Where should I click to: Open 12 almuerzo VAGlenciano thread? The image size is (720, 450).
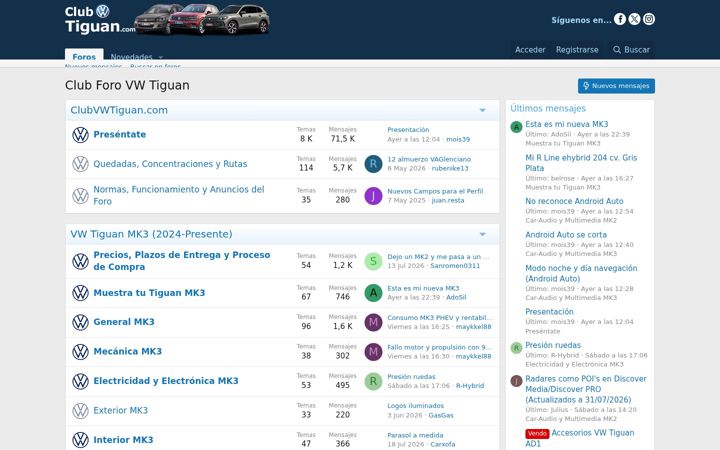pos(429,159)
